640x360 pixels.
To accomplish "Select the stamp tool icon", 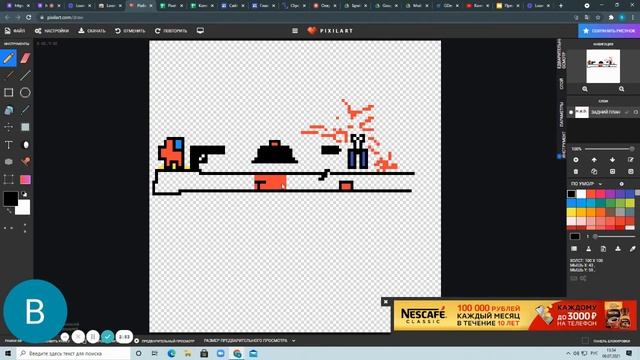I will tap(25, 162).
